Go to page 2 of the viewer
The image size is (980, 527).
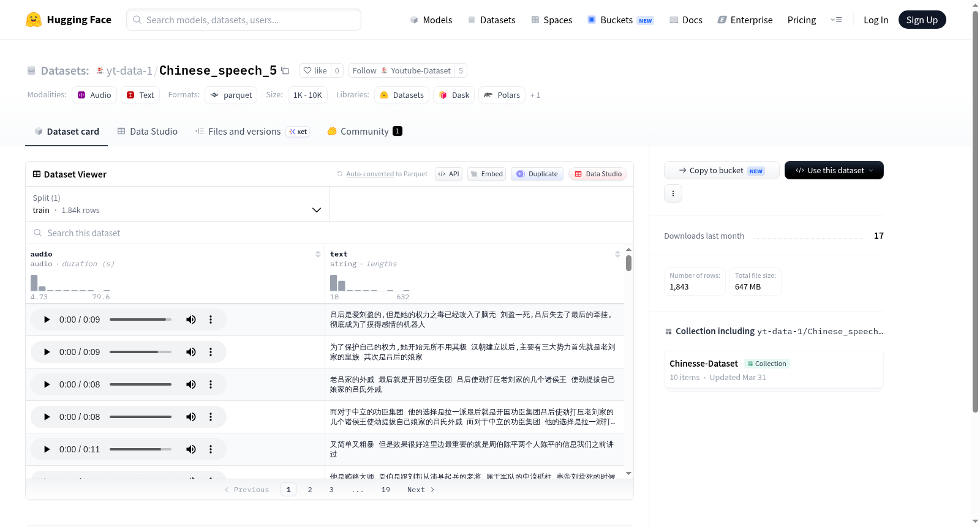pyautogui.click(x=310, y=490)
